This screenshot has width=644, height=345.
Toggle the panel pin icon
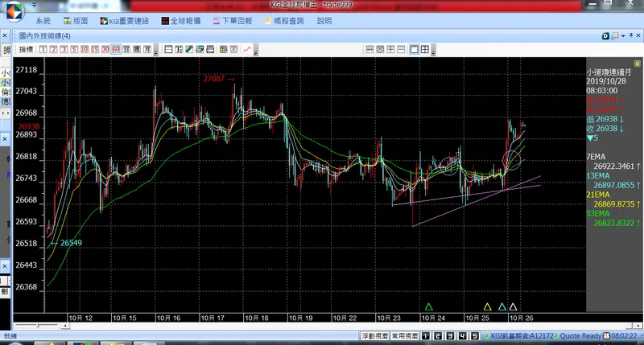(631, 35)
